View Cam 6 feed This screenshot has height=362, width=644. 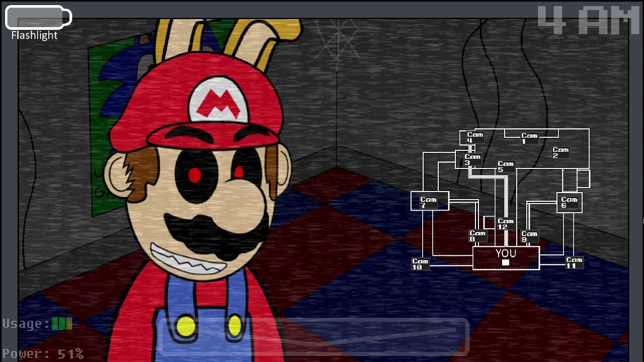coord(569,202)
